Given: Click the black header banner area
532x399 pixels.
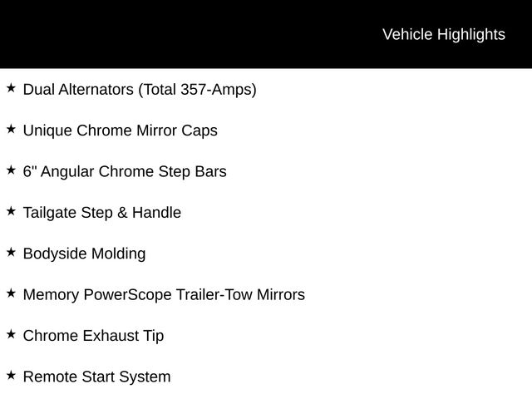Looking at the screenshot, I should click(266, 34).
